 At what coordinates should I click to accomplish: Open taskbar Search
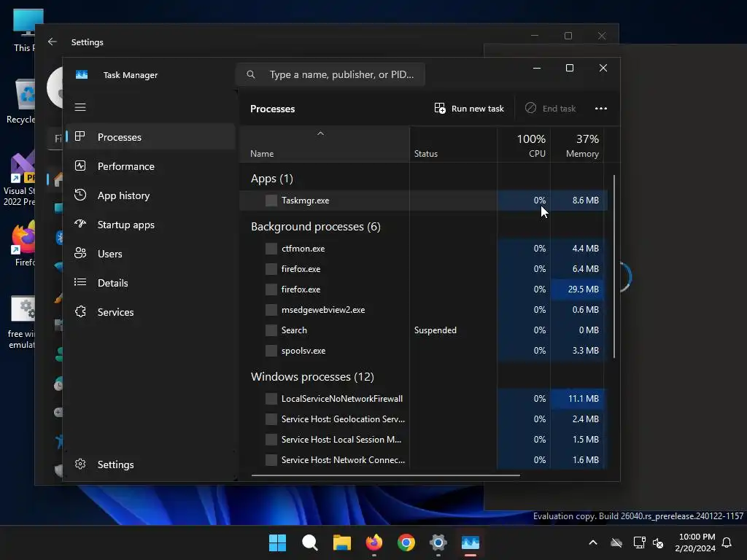point(309,542)
